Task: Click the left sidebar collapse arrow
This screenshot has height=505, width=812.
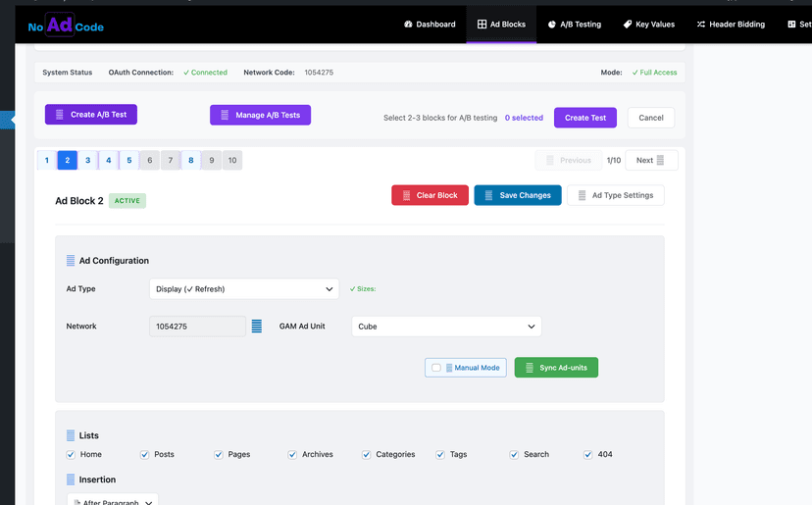Action: tap(11, 120)
